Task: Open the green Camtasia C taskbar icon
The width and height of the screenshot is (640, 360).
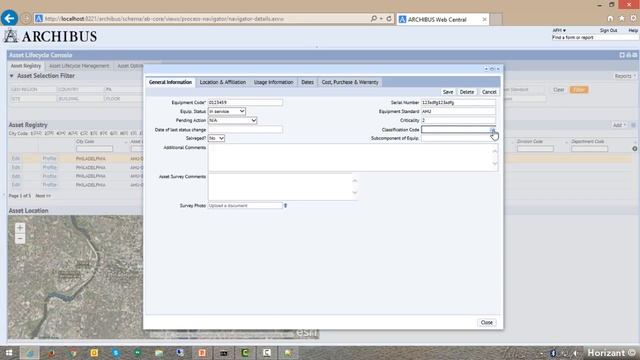Action: [x=245, y=353]
